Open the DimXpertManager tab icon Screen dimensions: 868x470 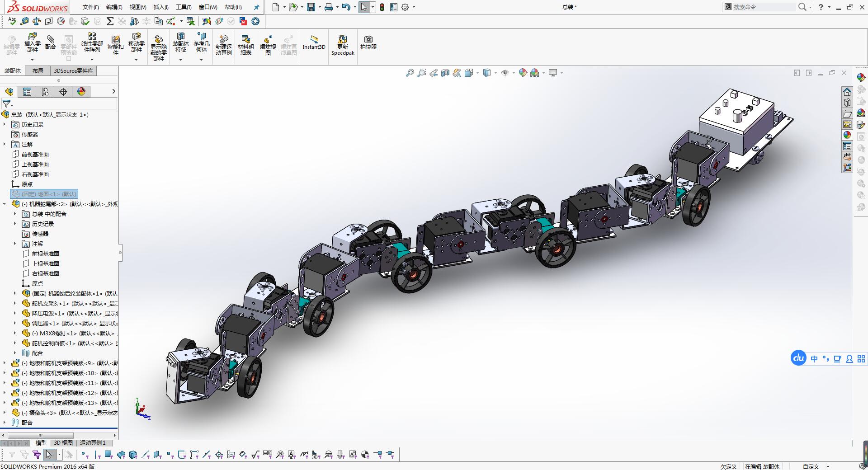[63, 92]
